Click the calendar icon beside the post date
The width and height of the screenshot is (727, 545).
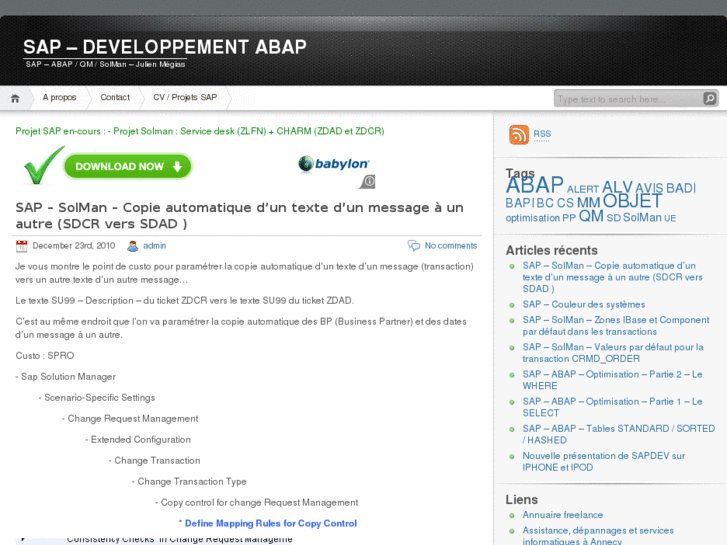(22, 246)
